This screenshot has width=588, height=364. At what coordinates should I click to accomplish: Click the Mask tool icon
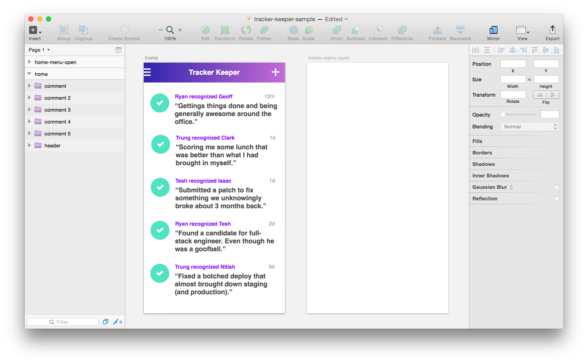[x=293, y=30]
